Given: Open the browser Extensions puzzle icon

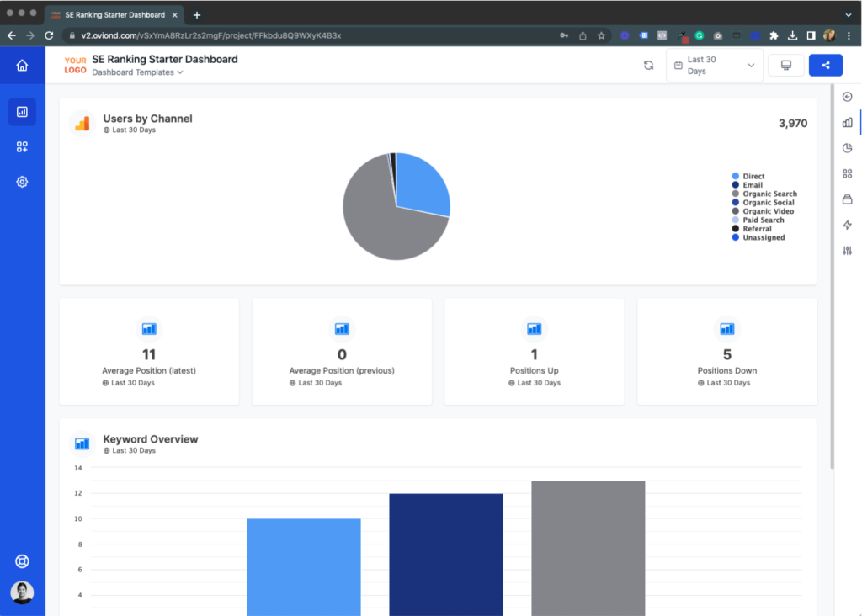Looking at the screenshot, I should pyautogui.click(x=774, y=35).
